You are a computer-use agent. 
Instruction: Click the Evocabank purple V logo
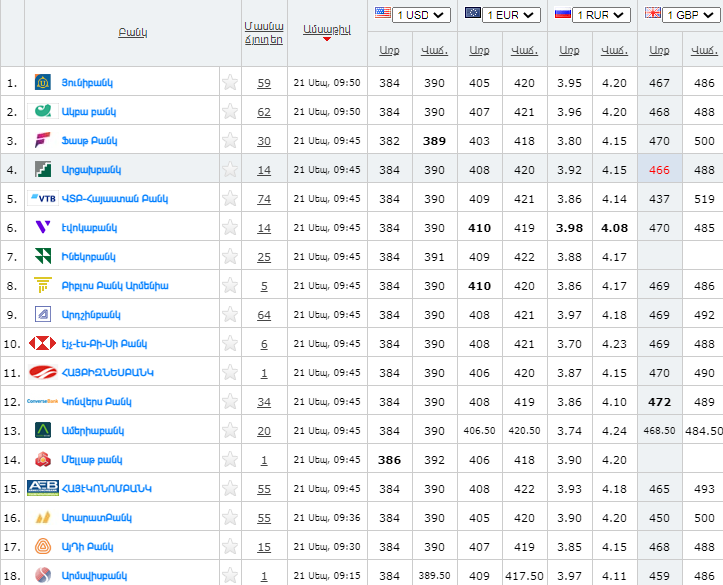43,227
